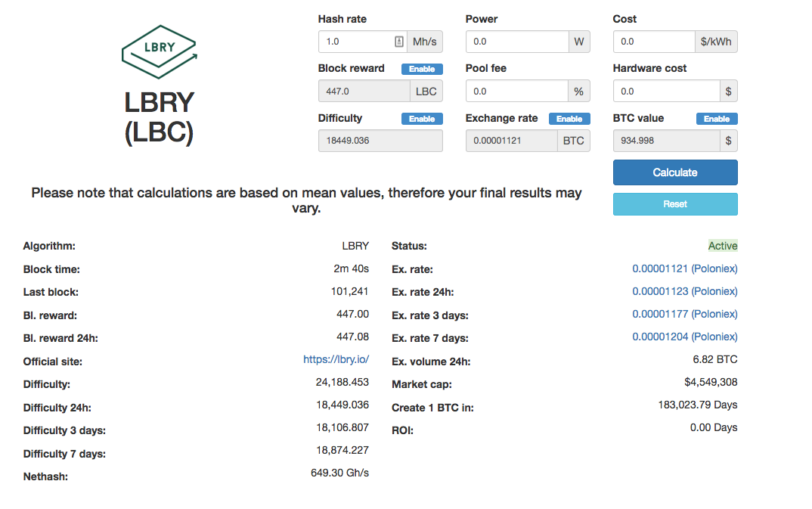Screen dimensions: 812x509
Task: Click the Last block value 101,241
Action: click(349, 291)
